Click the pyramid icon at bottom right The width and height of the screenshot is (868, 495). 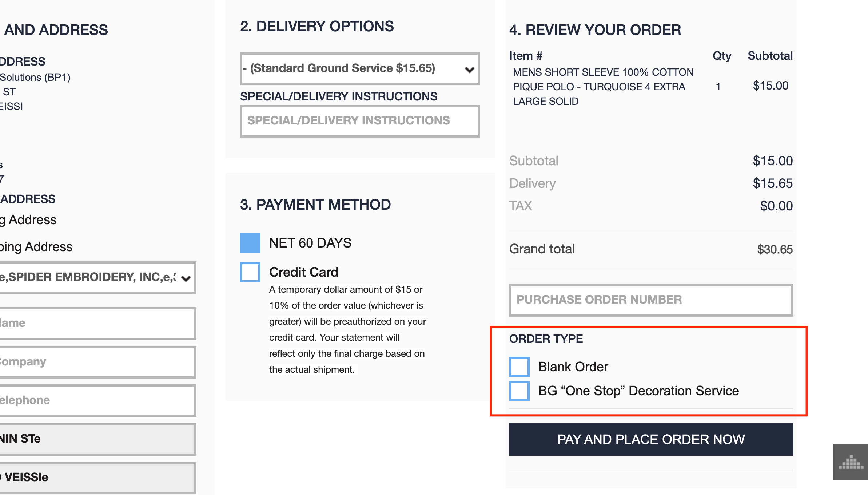point(851,462)
